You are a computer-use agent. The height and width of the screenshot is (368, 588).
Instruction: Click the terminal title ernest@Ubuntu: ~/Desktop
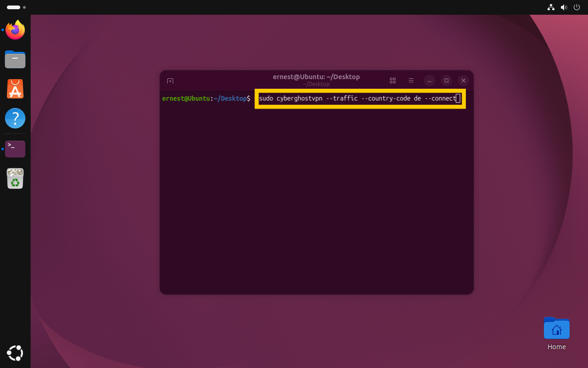[316, 77]
